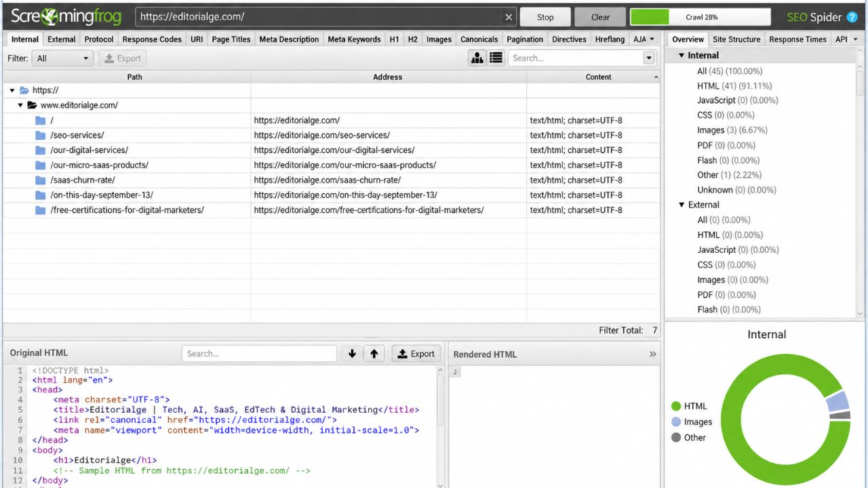Image resolution: width=868 pixels, height=488 pixels.
Task: Click the folder icon for /our-micro-saas-products/
Action: pos(41,165)
